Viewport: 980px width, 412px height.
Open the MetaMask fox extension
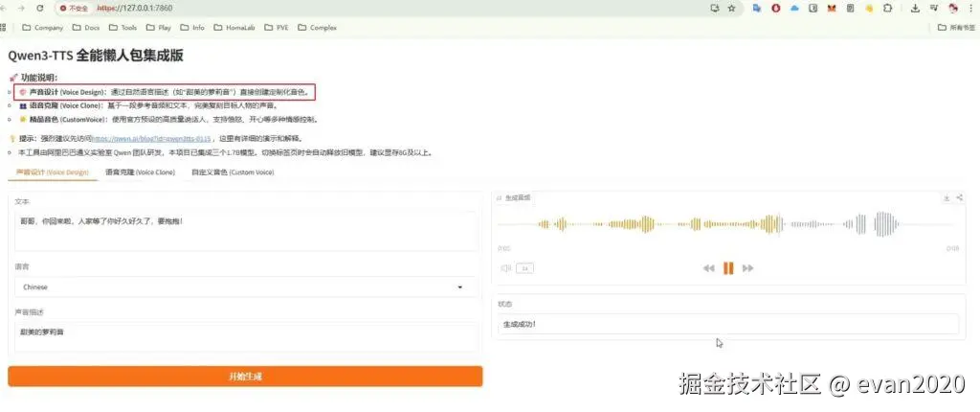tap(832, 8)
